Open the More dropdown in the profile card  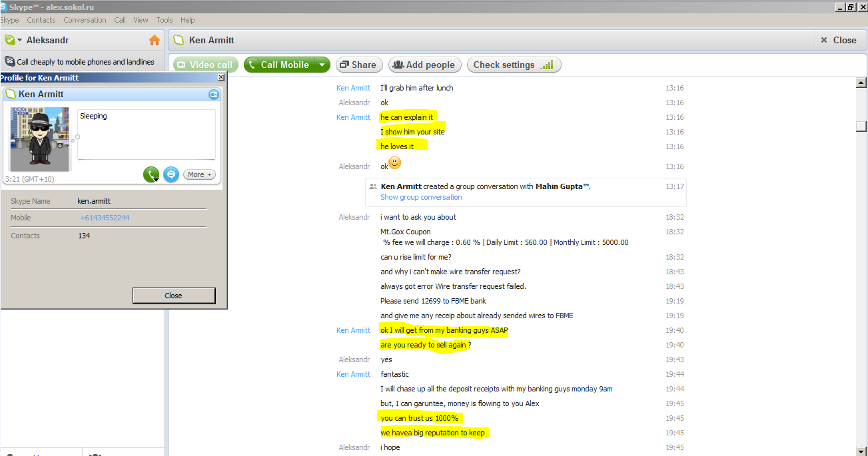[199, 174]
